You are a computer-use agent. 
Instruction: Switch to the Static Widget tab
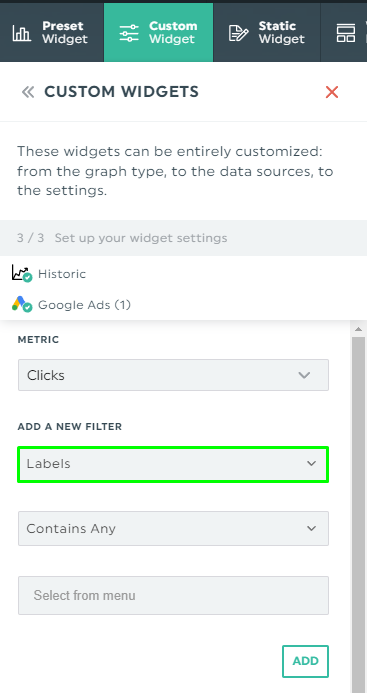[267, 32]
